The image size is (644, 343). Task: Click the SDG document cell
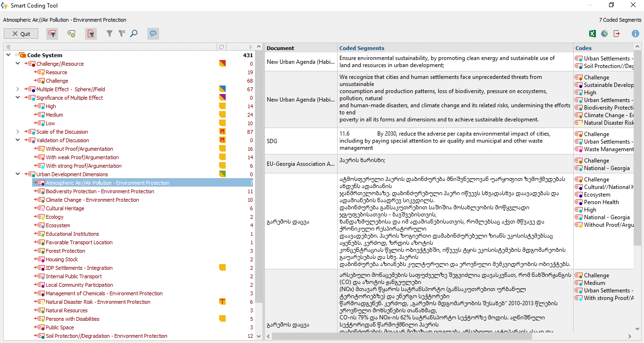(x=301, y=141)
